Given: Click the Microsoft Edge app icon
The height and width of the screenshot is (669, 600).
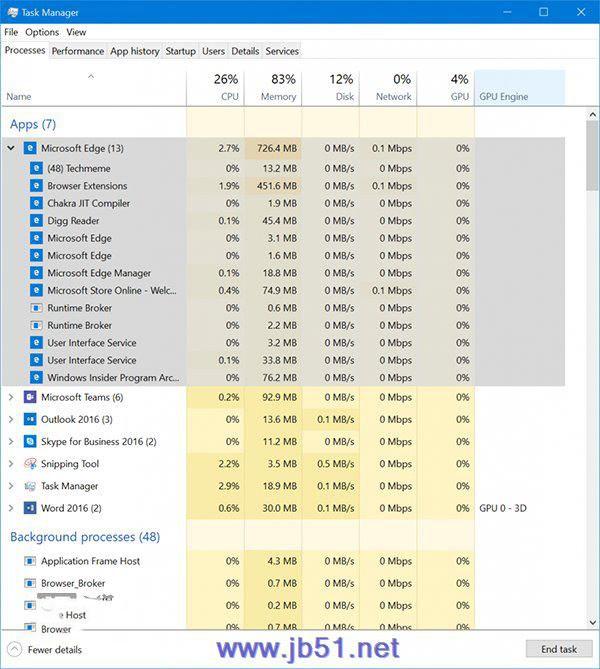Looking at the screenshot, I should click(30, 148).
